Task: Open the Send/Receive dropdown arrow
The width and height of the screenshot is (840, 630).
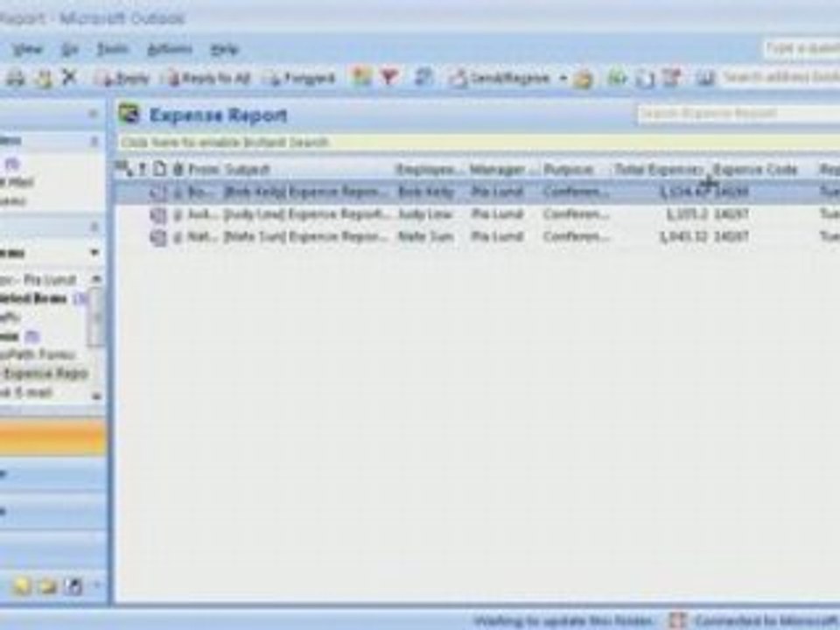Action: (x=563, y=78)
